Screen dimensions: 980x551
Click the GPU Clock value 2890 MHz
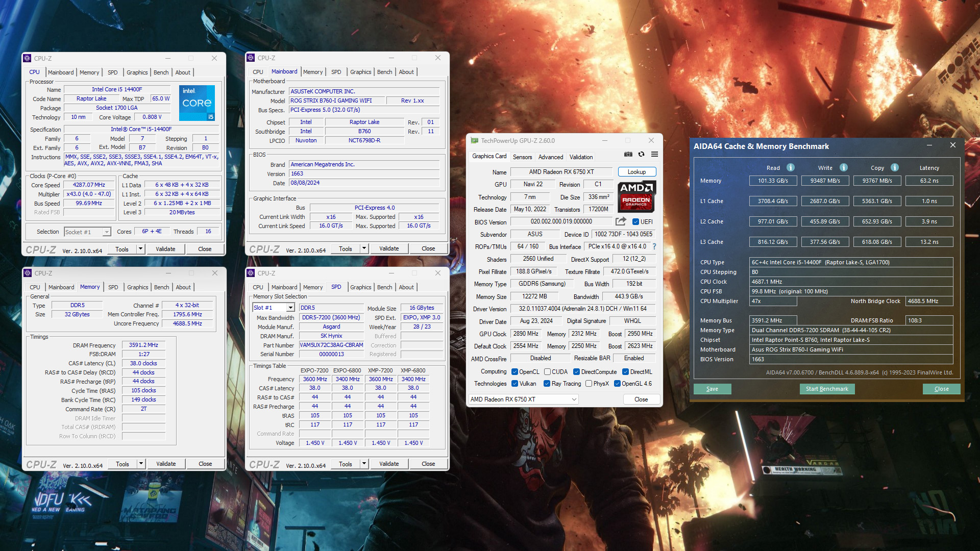click(526, 334)
